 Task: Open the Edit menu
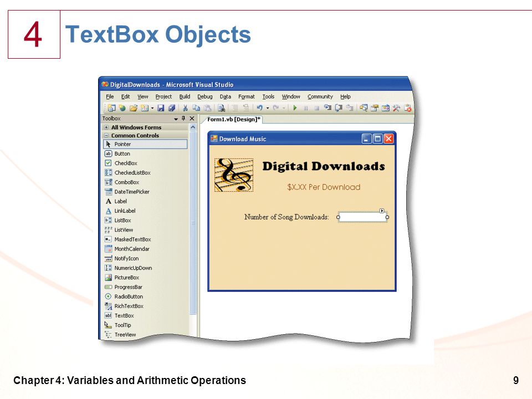(x=126, y=96)
